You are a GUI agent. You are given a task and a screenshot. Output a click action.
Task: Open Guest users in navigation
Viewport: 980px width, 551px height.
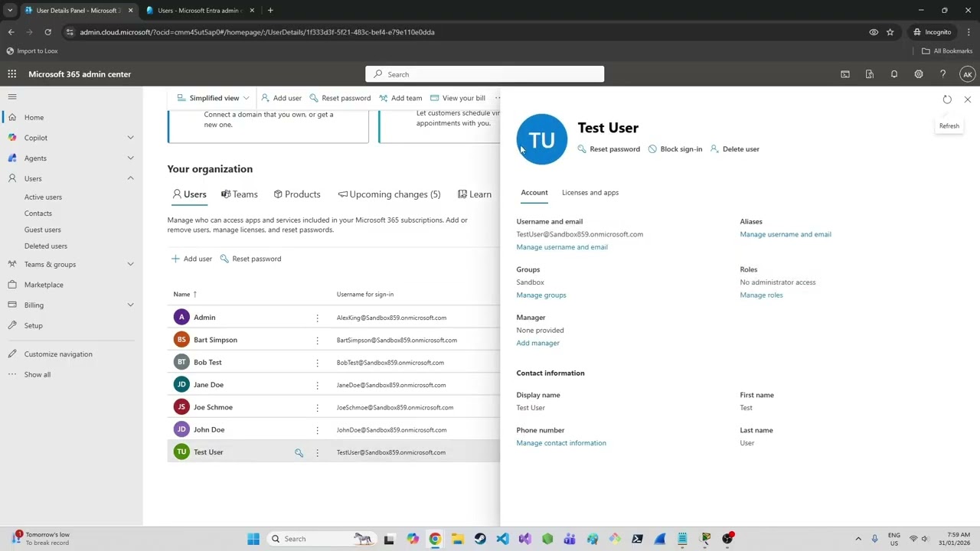pyautogui.click(x=43, y=230)
